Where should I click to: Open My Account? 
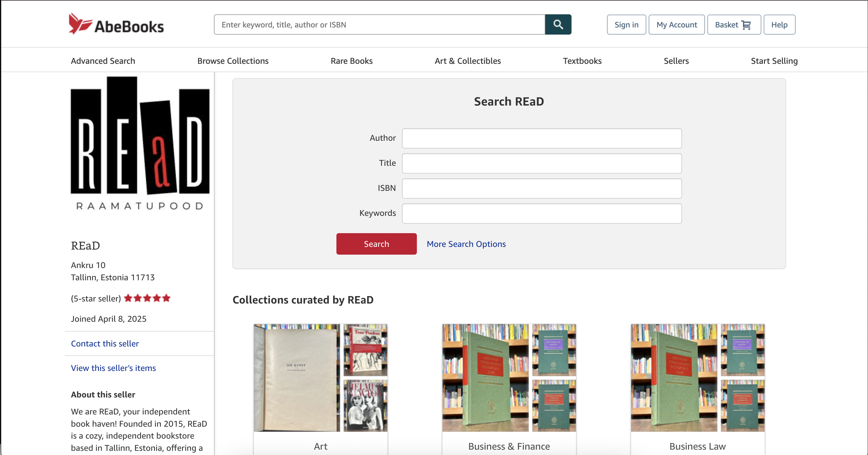point(676,25)
